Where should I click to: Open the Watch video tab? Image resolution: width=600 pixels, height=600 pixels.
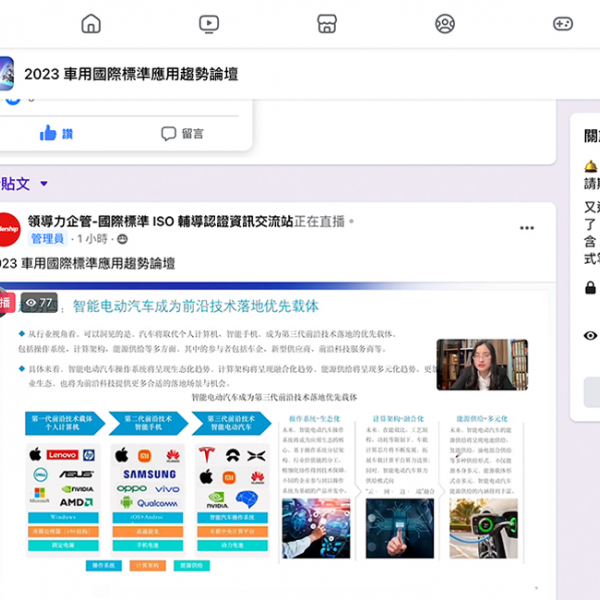click(208, 23)
